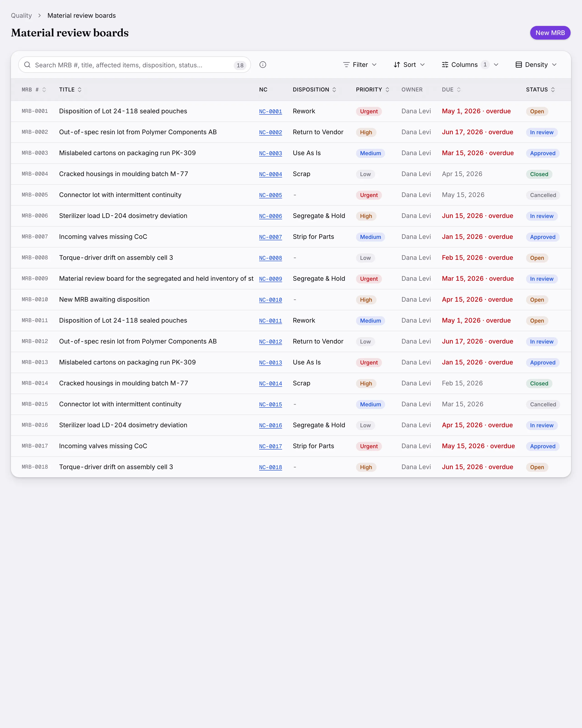This screenshot has width=582, height=728.
Task: Toggle sort on the Disposition column
Action: (334, 90)
